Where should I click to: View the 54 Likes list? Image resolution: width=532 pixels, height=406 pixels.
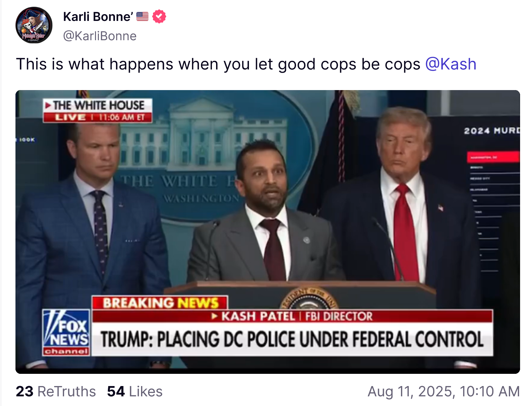135,392
